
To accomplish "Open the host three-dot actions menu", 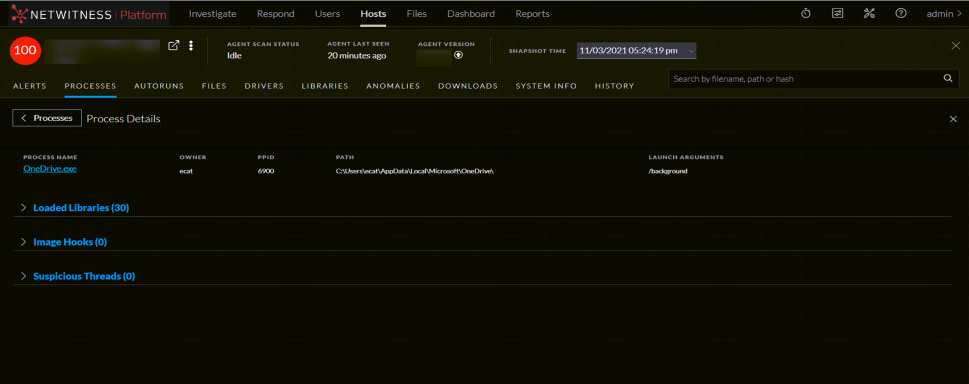I will tap(191, 45).
